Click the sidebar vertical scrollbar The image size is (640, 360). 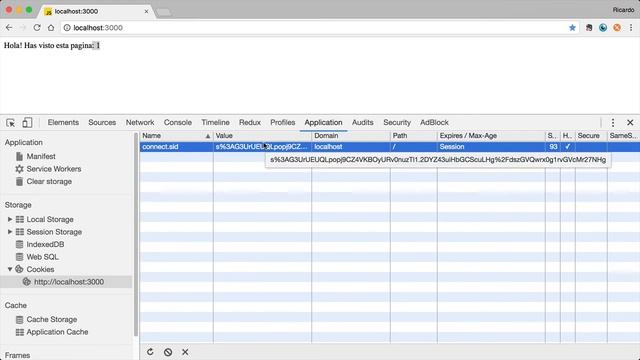pos(135,235)
